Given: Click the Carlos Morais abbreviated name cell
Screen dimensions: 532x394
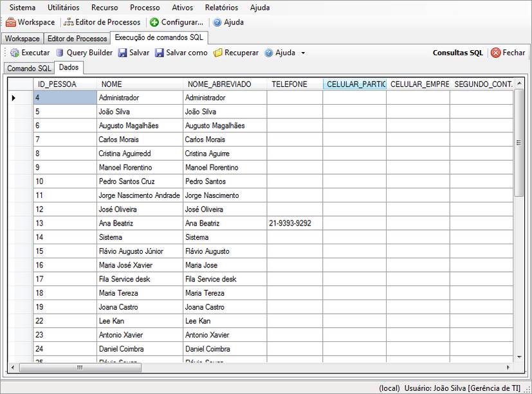Looking at the screenshot, I should 225,139.
